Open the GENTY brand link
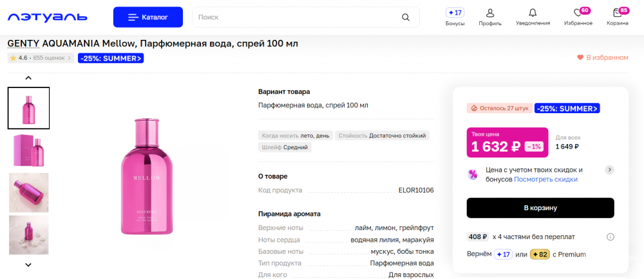 pyautogui.click(x=23, y=44)
